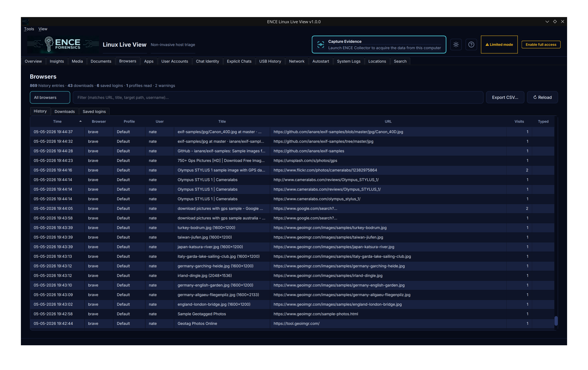
Task: Switch to the Media tab
Action: pyautogui.click(x=77, y=61)
